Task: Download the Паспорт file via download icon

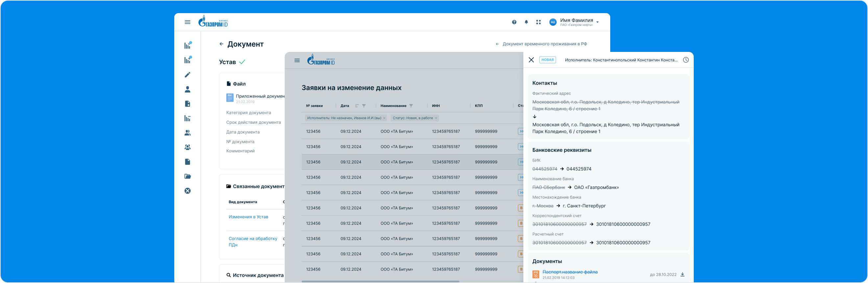Action: pyautogui.click(x=682, y=274)
